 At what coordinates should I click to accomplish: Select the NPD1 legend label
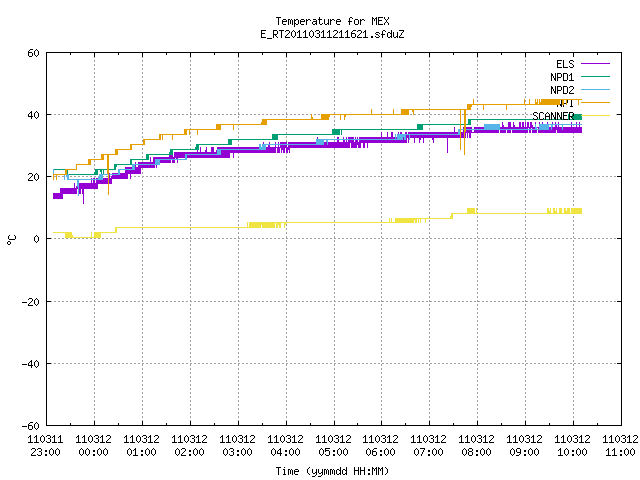coord(562,77)
